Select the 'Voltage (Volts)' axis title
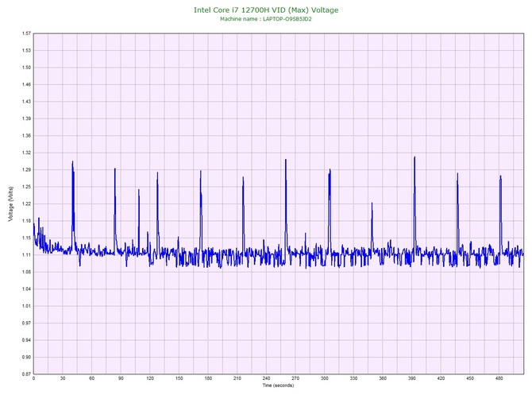This screenshot has width=532, height=399. (11, 204)
